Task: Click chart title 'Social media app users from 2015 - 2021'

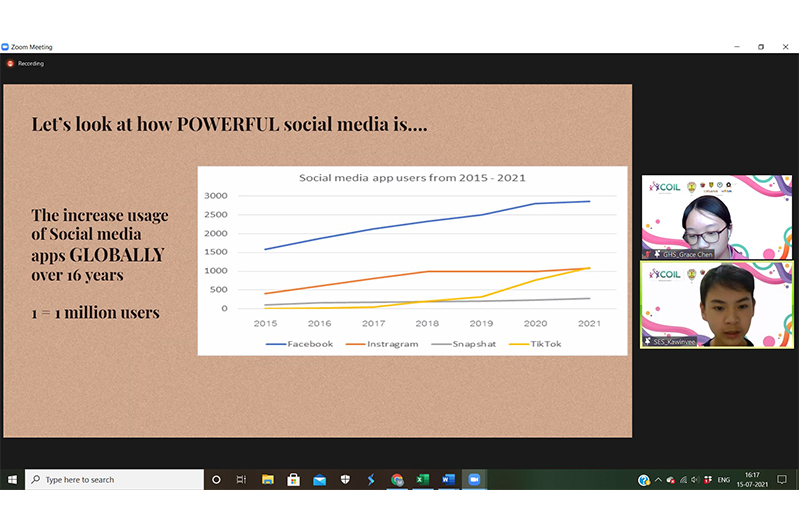Action: (x=412, y=178)
